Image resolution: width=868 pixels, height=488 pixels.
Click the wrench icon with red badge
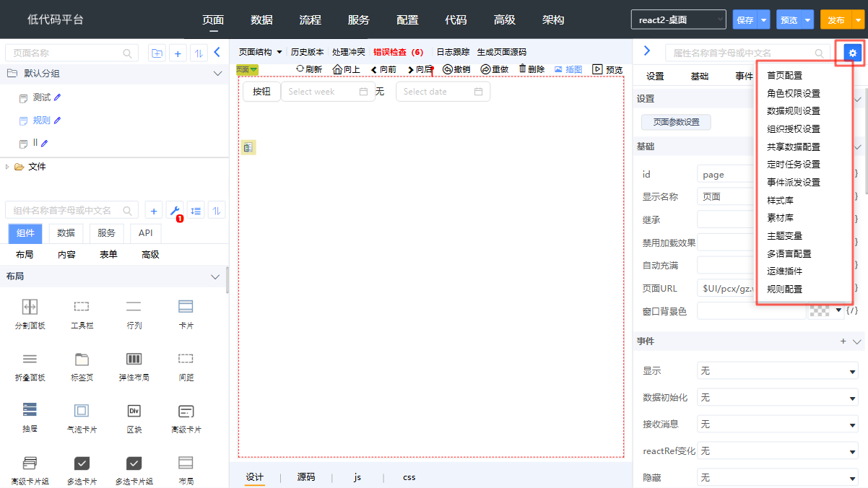(175, 211)
